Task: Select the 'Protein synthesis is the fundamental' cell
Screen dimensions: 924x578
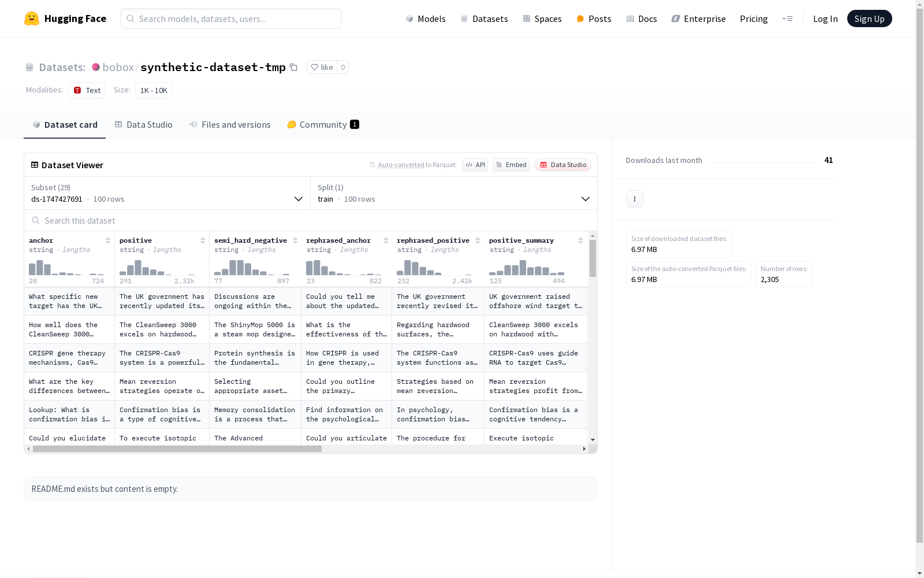Action: click(255, 358)
